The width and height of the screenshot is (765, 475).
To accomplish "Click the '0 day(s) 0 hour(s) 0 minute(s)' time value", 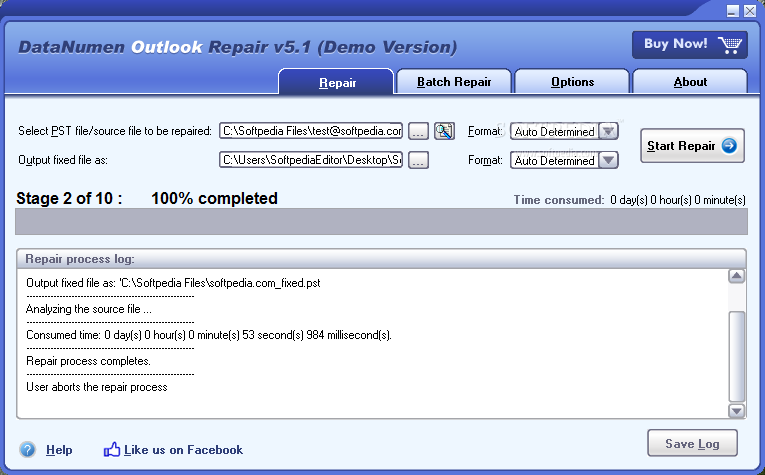I will pos(678,200).
